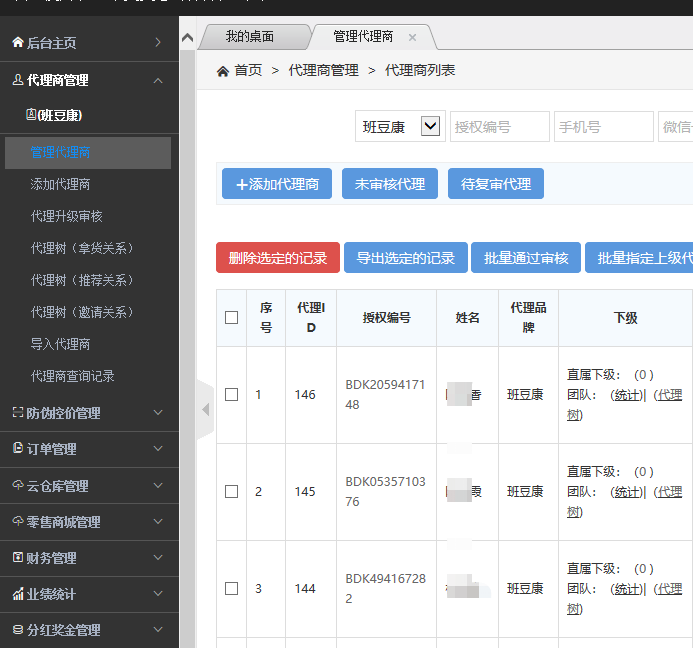
Task: Open 代理树（邀请关系）menu item
Action: coord(82,312)
